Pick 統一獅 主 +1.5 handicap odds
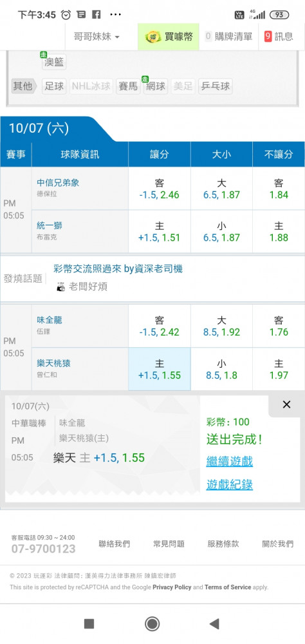The height and width of the screenshot is (644, 305). click(160, 232)
